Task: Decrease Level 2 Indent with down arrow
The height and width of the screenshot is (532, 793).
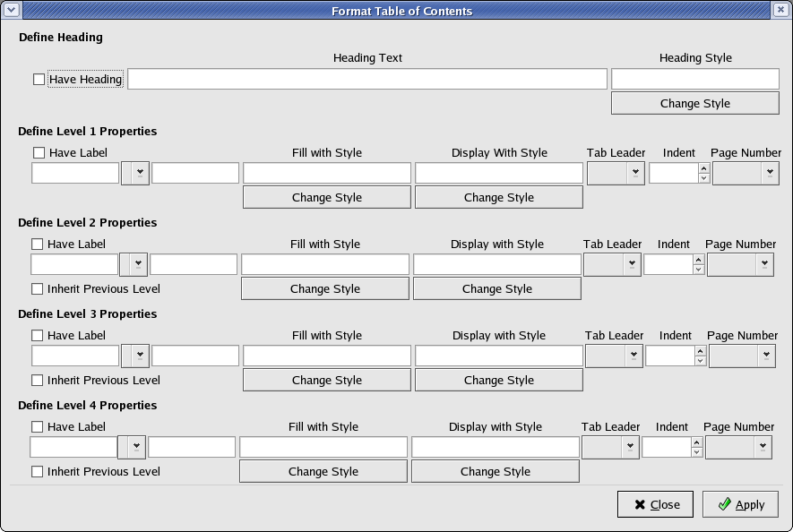Action: coord(698,270)
